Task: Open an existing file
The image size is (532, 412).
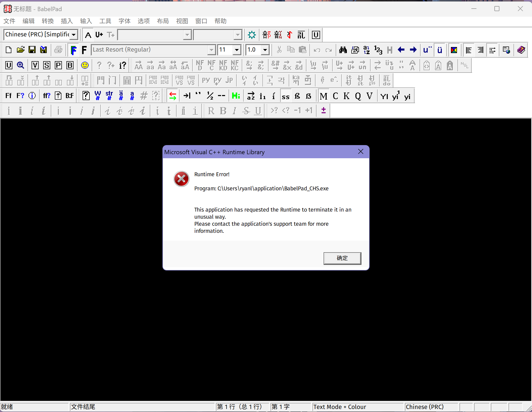Action: 20,50
